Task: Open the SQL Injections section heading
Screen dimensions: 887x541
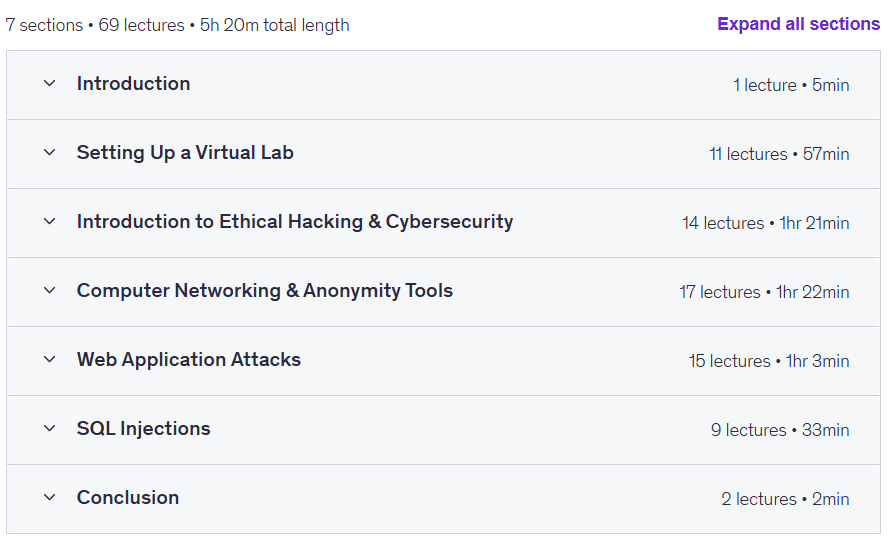Action: tap(144, 429)
